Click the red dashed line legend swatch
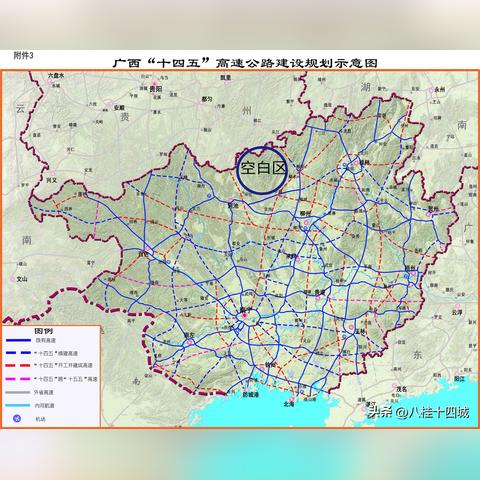This screenshot has width=480, height=480. click(x=18, y=365)
